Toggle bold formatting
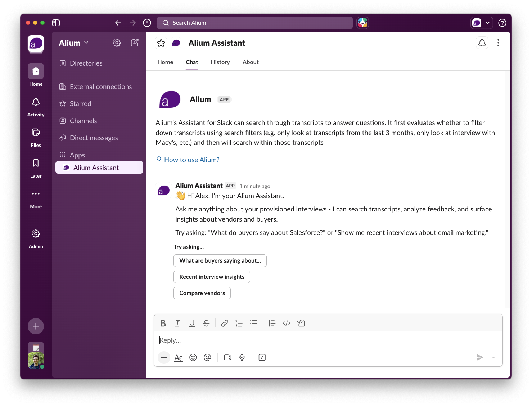The image size is (532, 406). 163,323
